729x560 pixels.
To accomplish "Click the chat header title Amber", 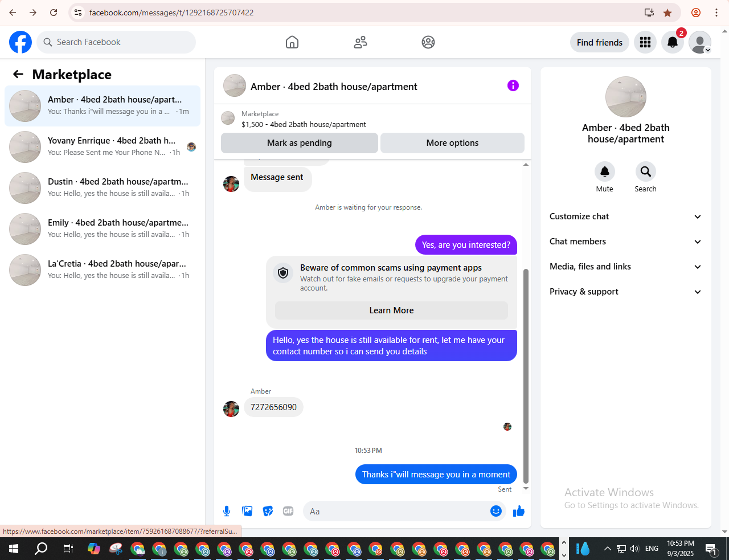I will tap(334, 87).
